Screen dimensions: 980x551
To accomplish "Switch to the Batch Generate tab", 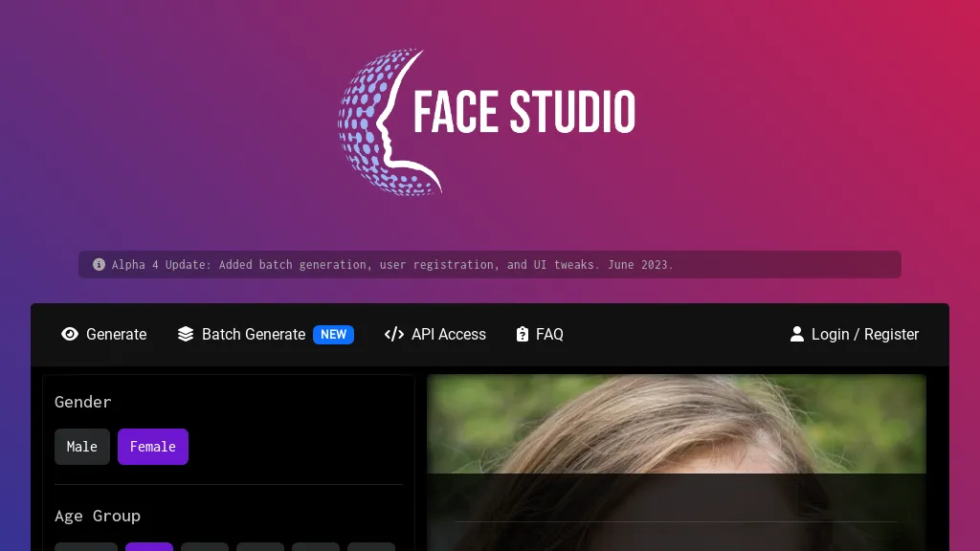I will [253, 334].
